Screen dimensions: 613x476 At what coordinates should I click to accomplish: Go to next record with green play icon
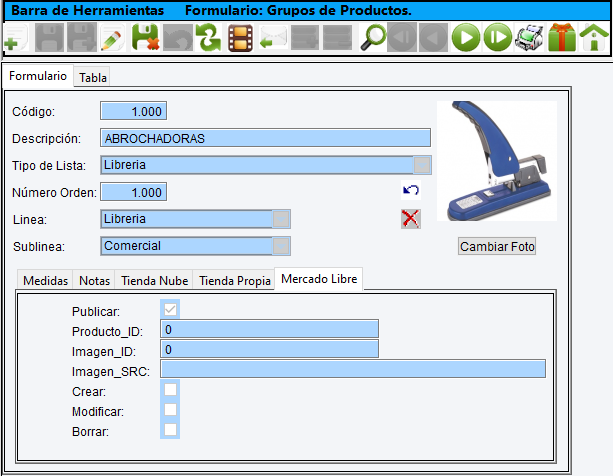coord(466,38)
